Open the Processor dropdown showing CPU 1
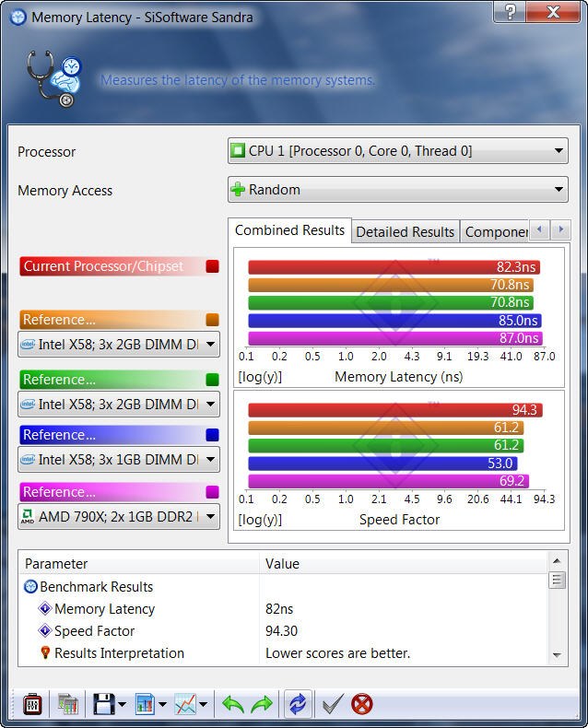This screenshot has height=728, width=588. [x=398, y=151]
